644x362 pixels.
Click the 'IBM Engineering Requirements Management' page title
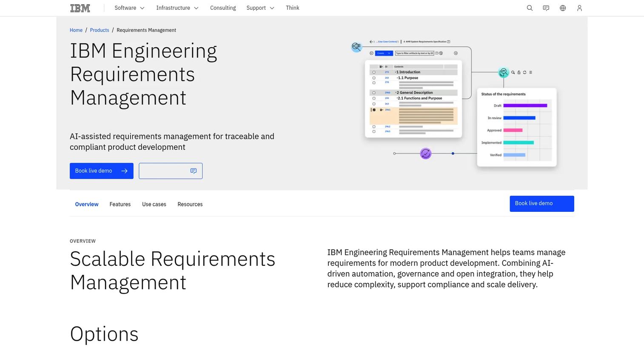[x=144, y=74]
